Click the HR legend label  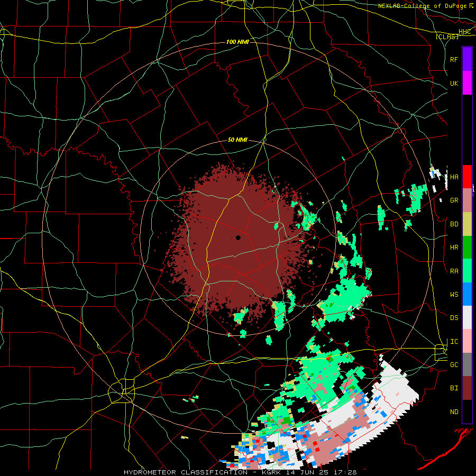coord(454,248)
